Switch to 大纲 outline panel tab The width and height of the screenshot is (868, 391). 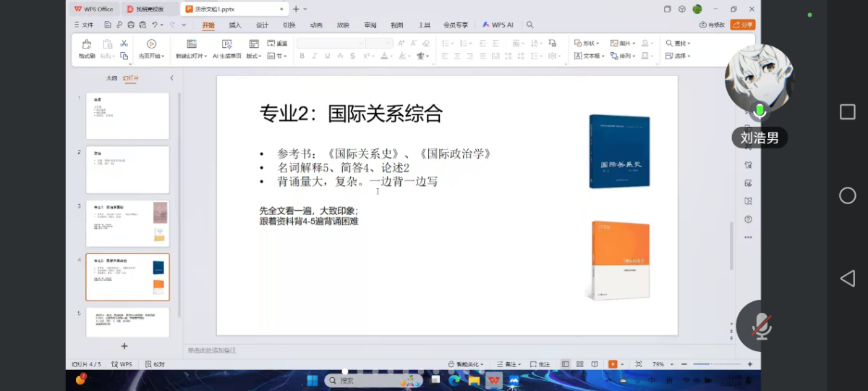(x=111, y=78)
